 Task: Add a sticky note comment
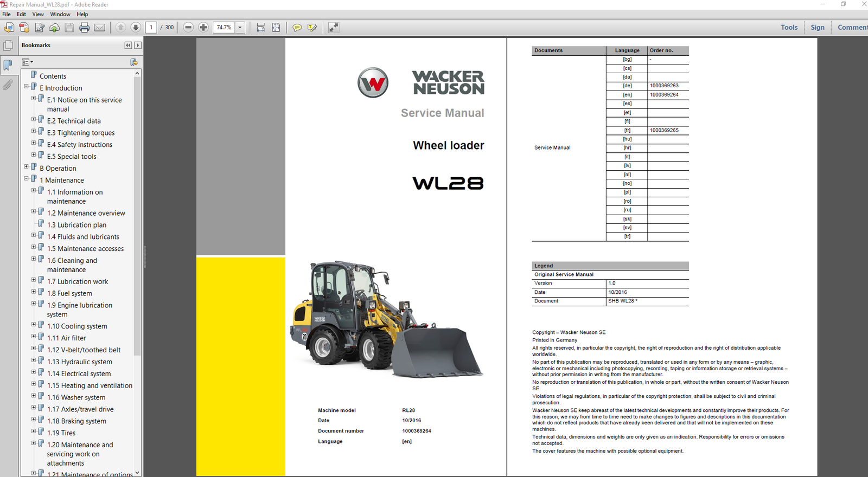[297, 28]
